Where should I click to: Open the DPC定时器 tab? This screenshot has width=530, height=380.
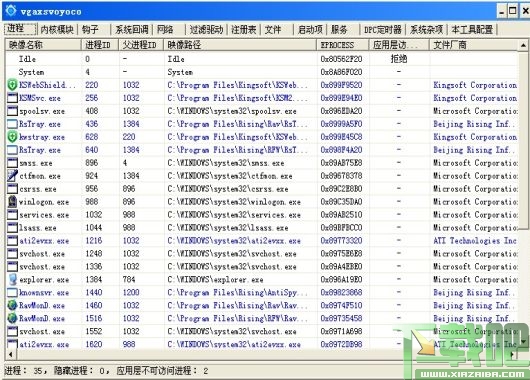[x=383, y=30]
